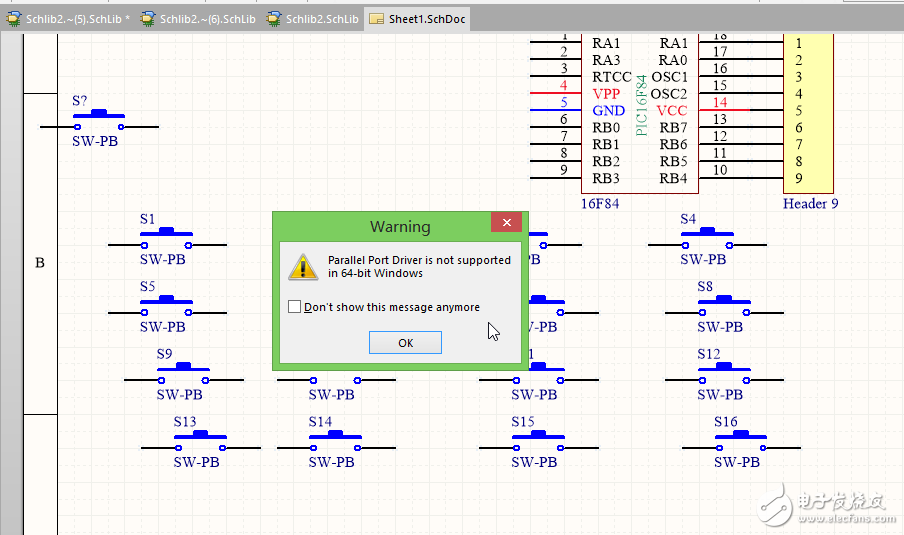Click OK in the Warning dialog
This screenshot has width=904, height=535.
point(405,343)
